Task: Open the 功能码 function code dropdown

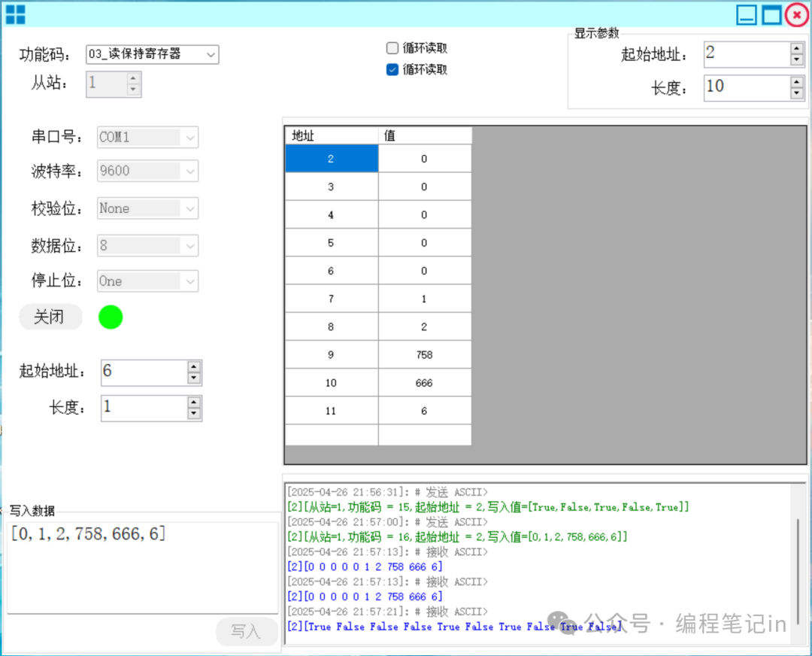Action: coord(211,54)
